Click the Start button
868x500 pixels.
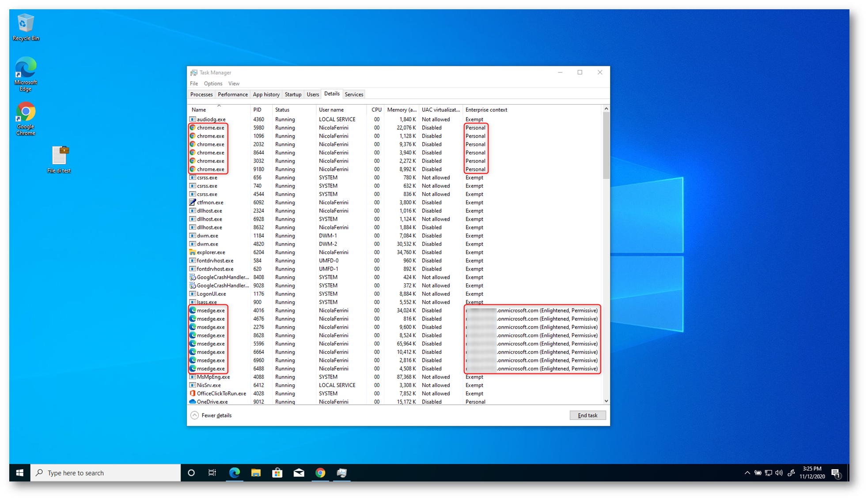click(20, 473)
